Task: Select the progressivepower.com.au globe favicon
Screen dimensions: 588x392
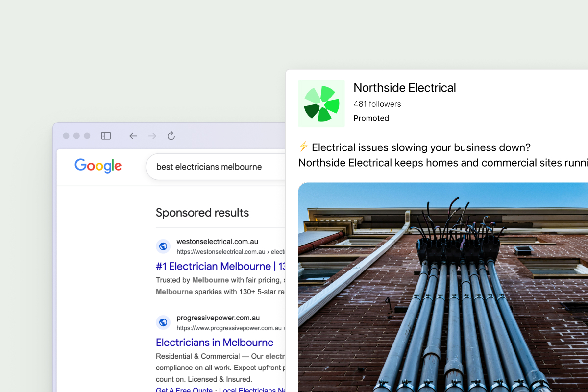Action: (163, 322)
